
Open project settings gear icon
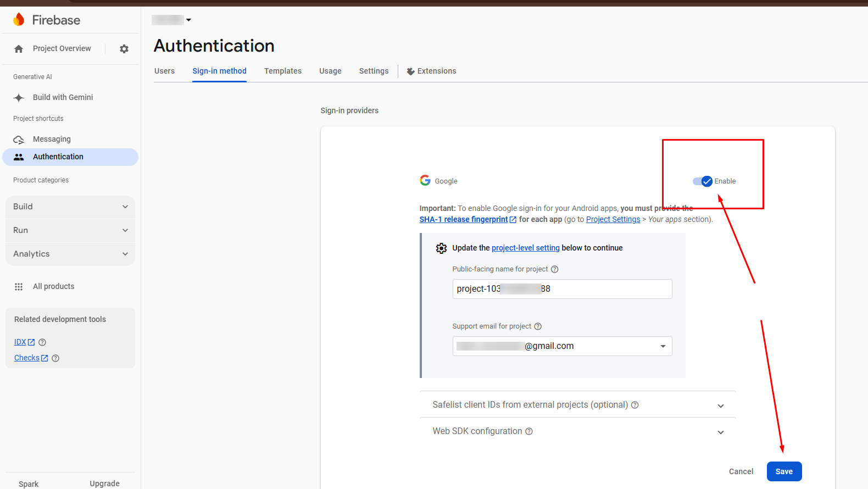tap(124, 49)
